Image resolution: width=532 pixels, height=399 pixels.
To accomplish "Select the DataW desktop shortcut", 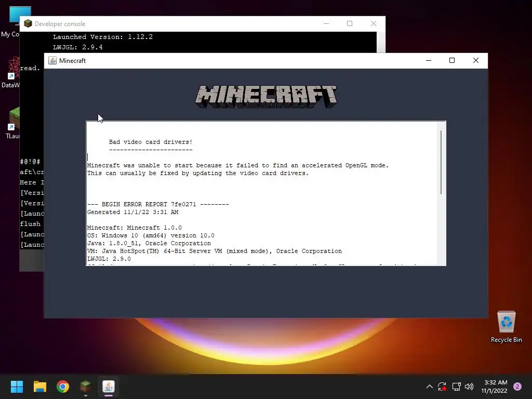I will [10, 72].
